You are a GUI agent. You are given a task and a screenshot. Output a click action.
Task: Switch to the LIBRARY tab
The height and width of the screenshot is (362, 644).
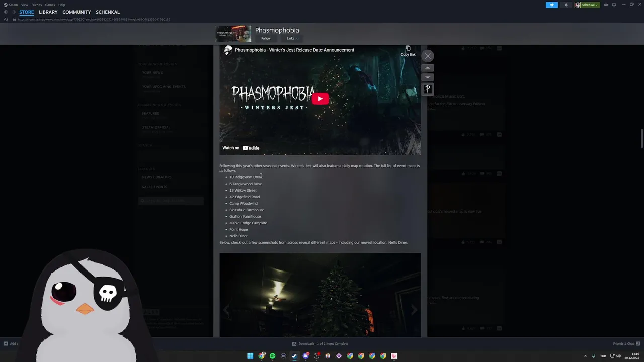48,12
